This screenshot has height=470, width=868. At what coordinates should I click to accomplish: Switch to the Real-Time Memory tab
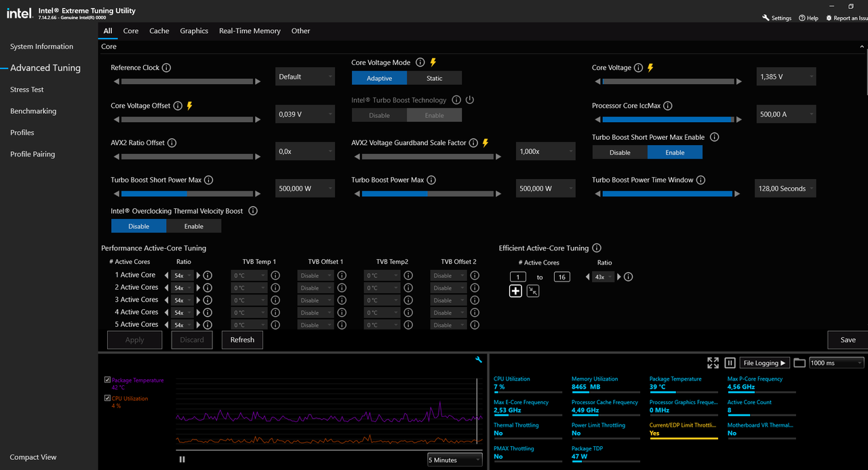[250, 31]
